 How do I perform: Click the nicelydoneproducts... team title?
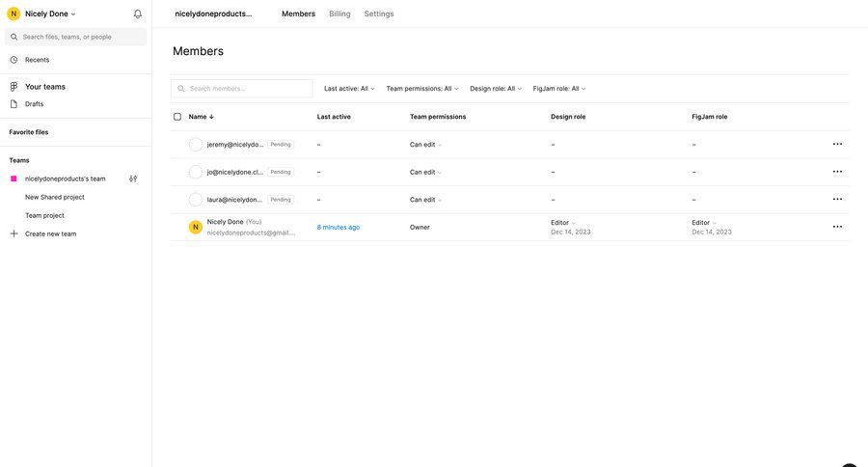pyautogui.click(x=213, y=14)
